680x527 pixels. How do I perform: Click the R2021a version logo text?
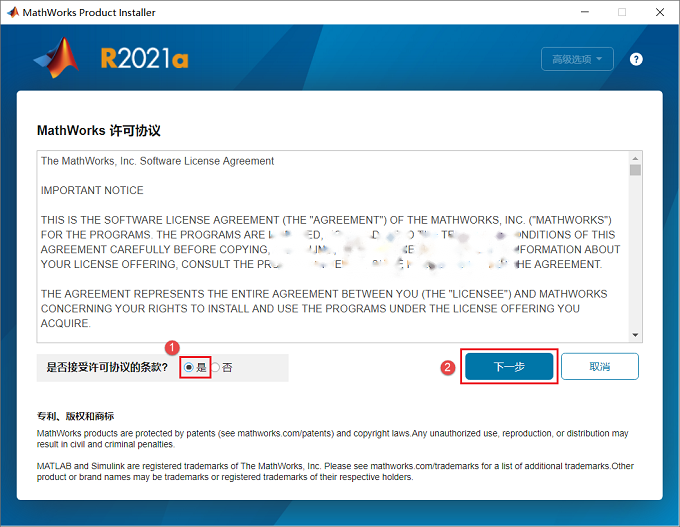(144, 59)
